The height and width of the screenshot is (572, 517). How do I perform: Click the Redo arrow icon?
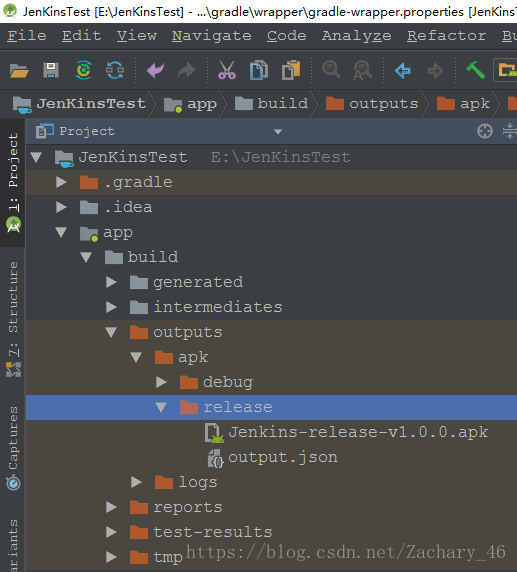pyautogui.click(x=186, y=70)
